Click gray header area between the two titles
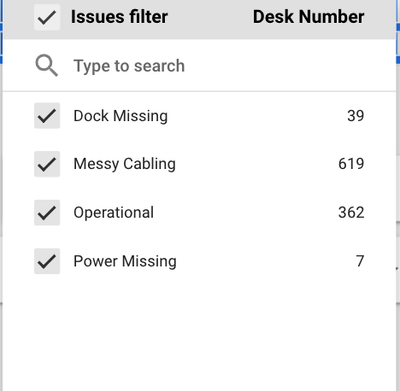The height and width of the screenshot is (391, 400). [x=210, y=17]
